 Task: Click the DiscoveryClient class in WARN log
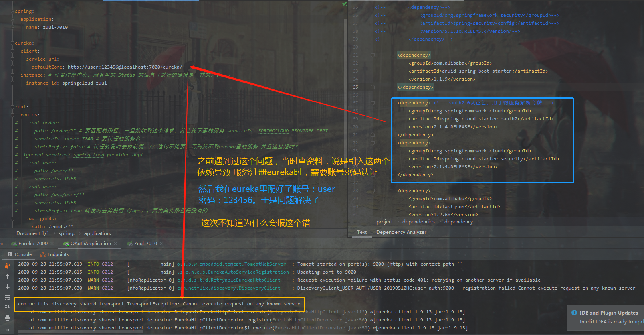[x=229, y=288]
